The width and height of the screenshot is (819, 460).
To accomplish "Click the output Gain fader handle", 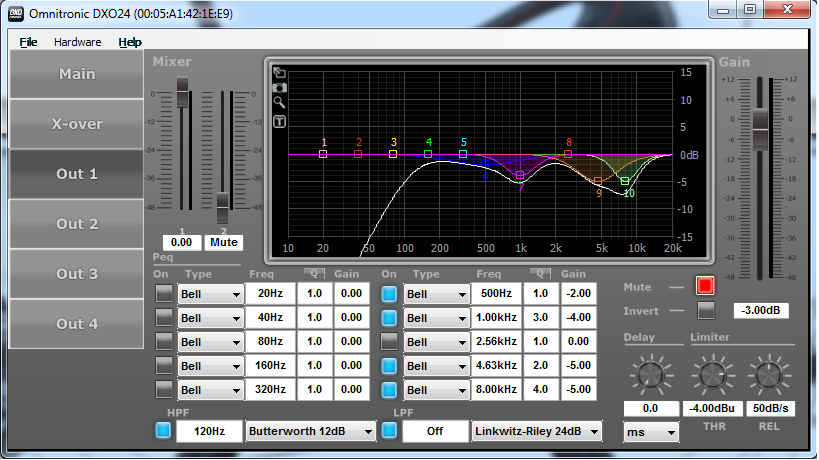I will [760, 128].
